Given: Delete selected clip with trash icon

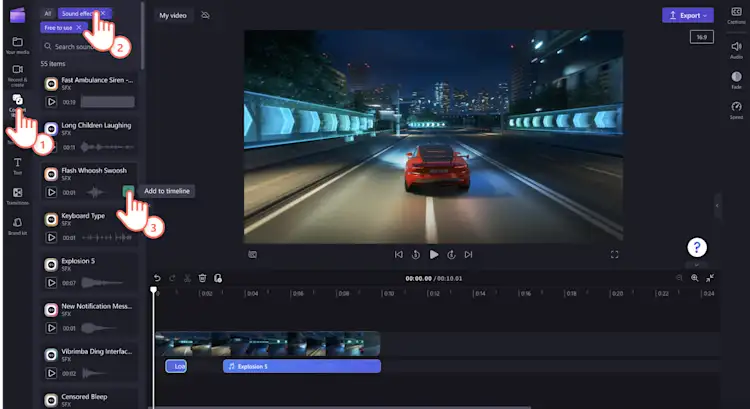Looking at the screenshot, I should [x=202, y=278].
